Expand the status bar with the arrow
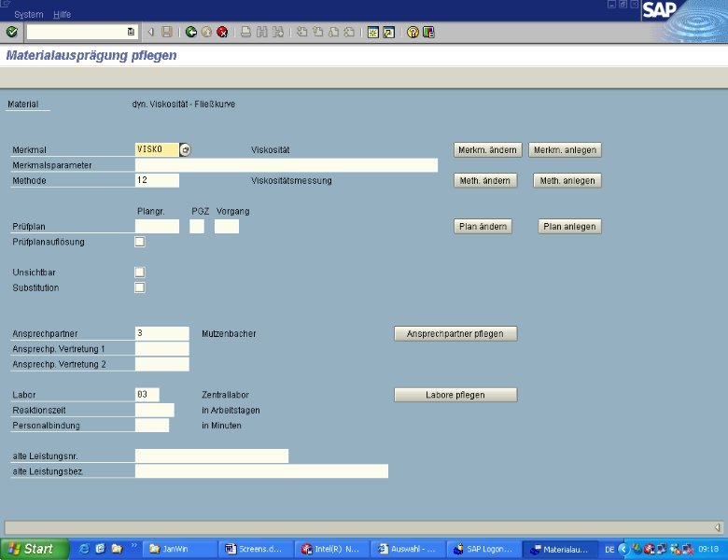This screenshot has width=728, height=560. [718, 527]
